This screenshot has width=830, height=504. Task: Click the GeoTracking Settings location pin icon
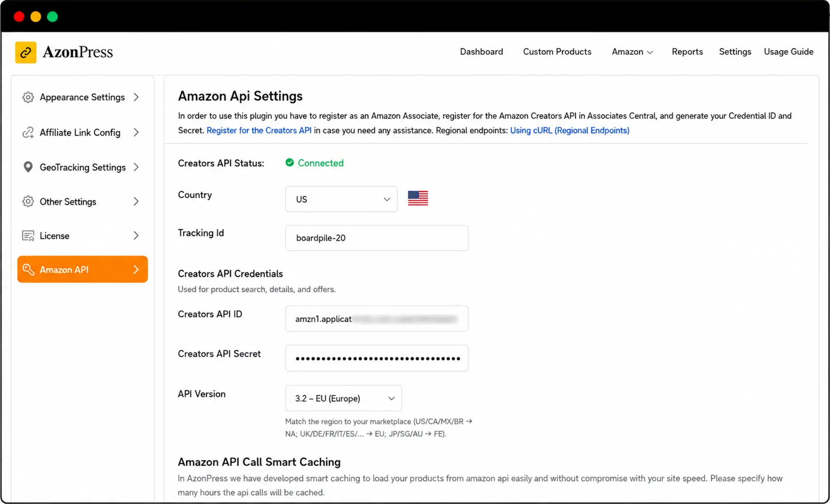tap(28, 167)
